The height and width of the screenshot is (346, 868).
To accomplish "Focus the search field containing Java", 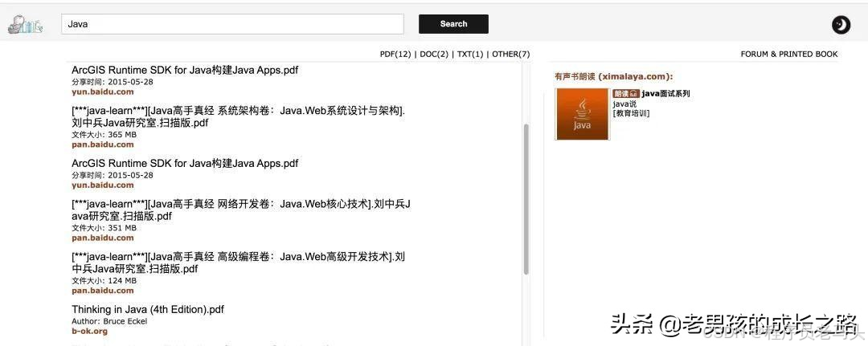I will 232,24.
